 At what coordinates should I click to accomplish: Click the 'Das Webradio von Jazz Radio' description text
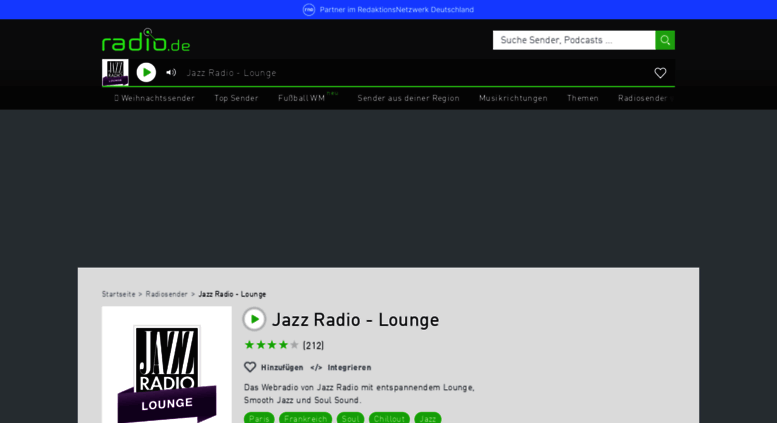point(359,394)
